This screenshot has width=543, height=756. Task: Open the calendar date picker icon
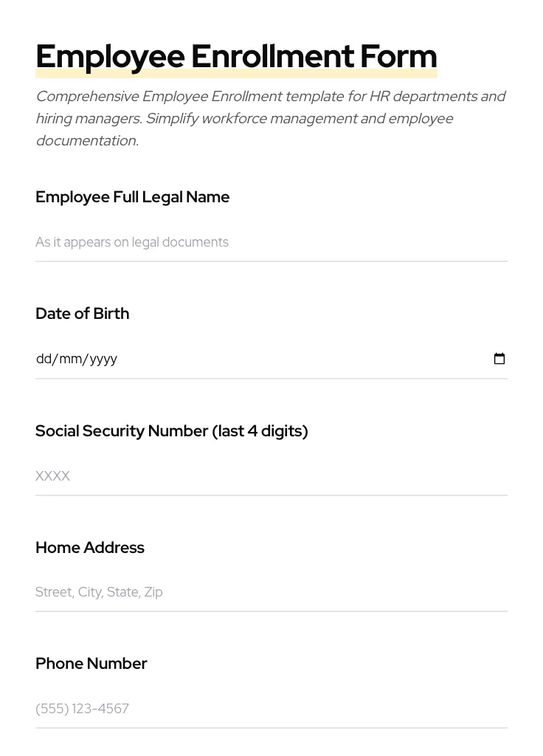499,359
